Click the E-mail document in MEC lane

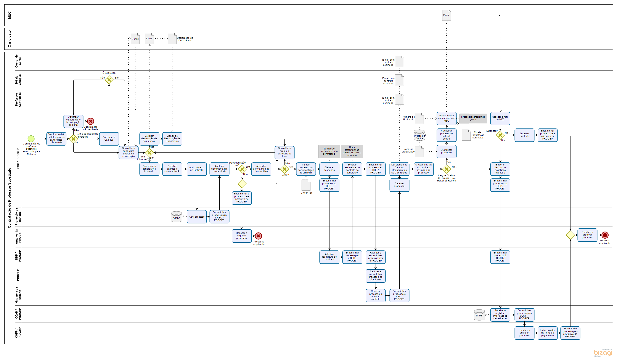tap(447, 15)
